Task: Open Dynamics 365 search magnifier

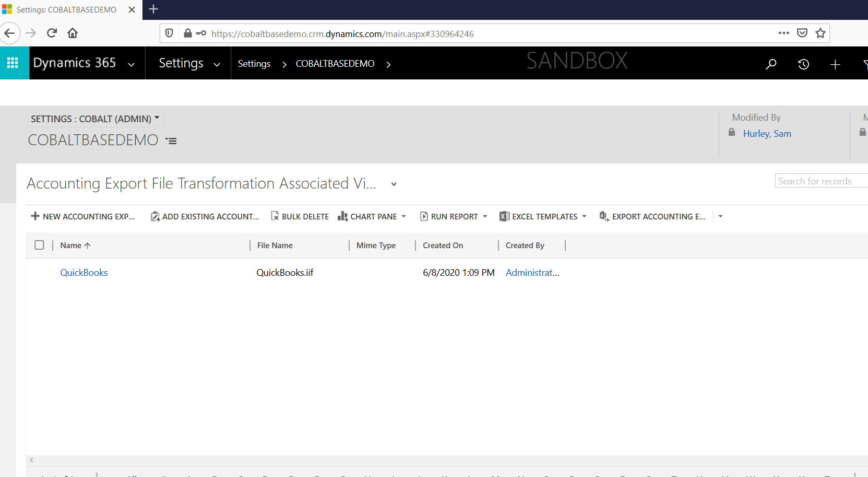Action: point(771,64)
